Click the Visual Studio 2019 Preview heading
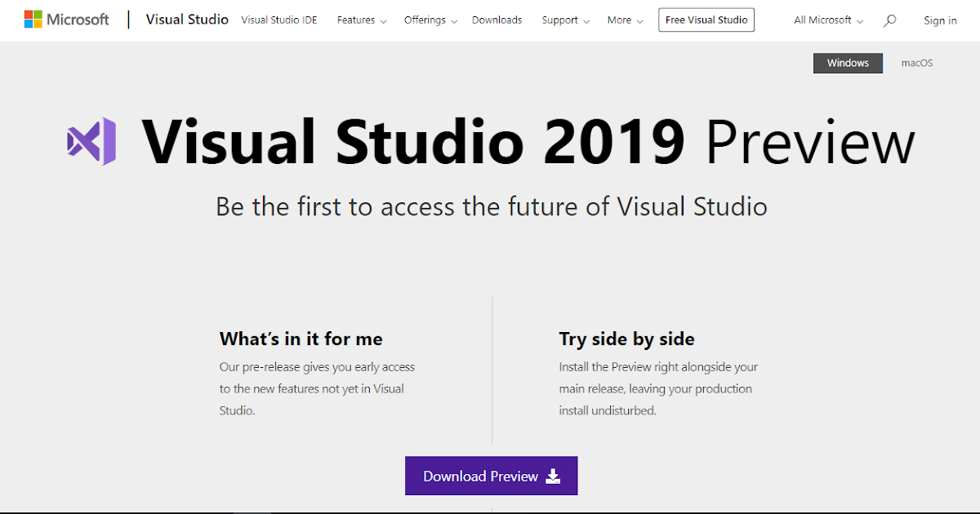This screenshot has height=514, width=980. point(528,142)
